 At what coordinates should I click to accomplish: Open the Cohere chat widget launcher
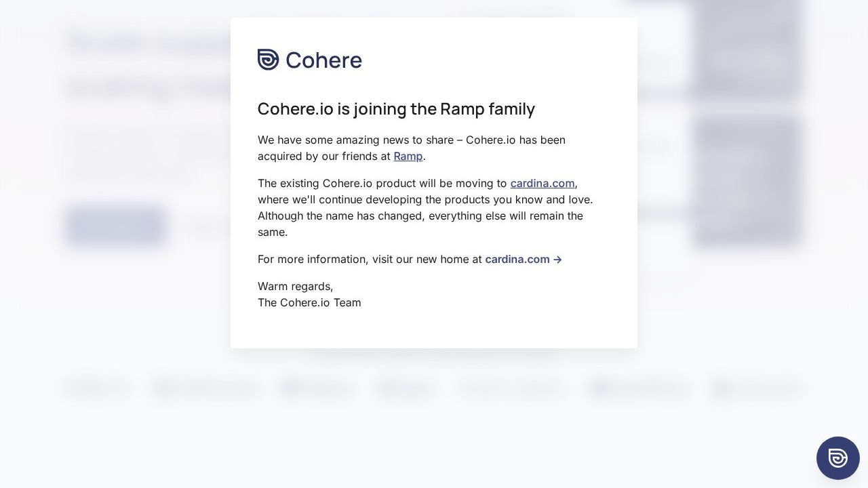click(x=837, y=458)
